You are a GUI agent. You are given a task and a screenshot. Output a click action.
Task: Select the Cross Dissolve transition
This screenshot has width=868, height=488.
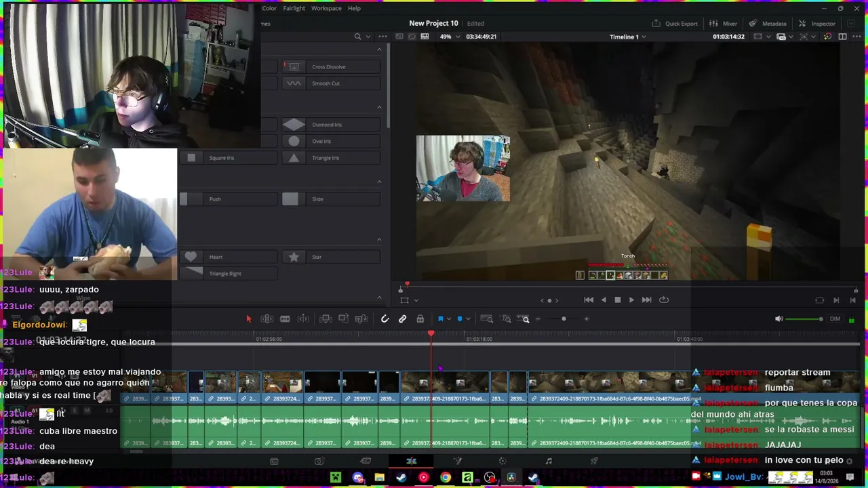click(x=332, y=66)
